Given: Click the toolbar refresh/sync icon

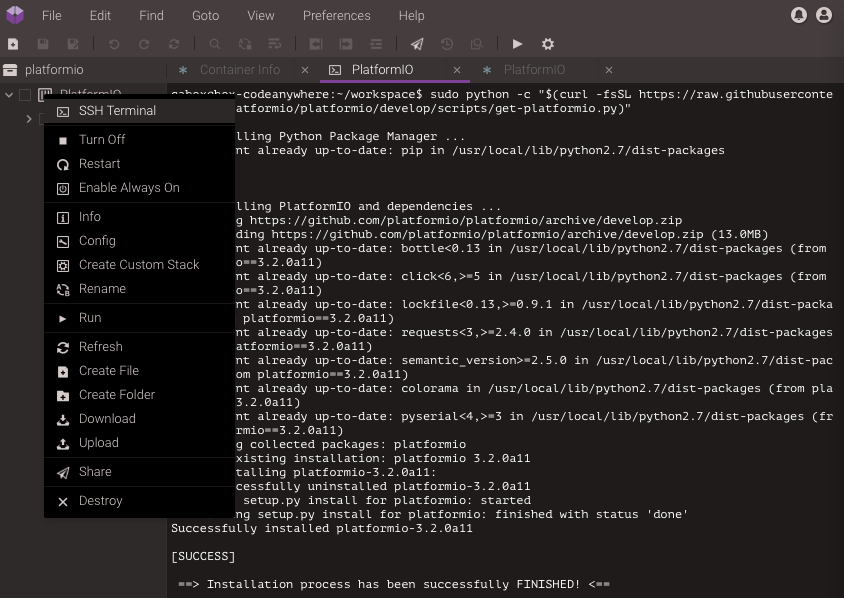Looking at the screenshot, I should coord(174,44).
